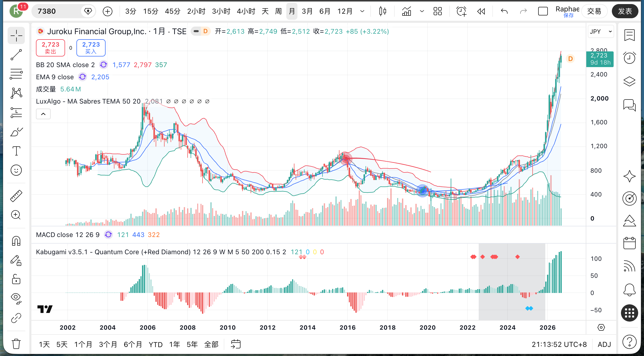The width and height of the screenshot is (644, 356).
Task: Open the object tree layers panel
Action: [x=629, y=81]
